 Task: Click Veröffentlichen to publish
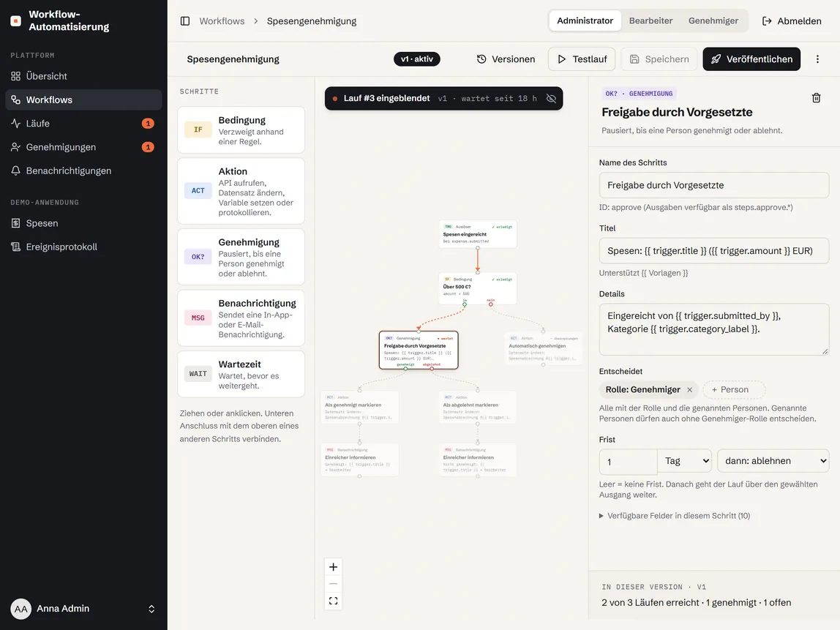pos(751,59)
